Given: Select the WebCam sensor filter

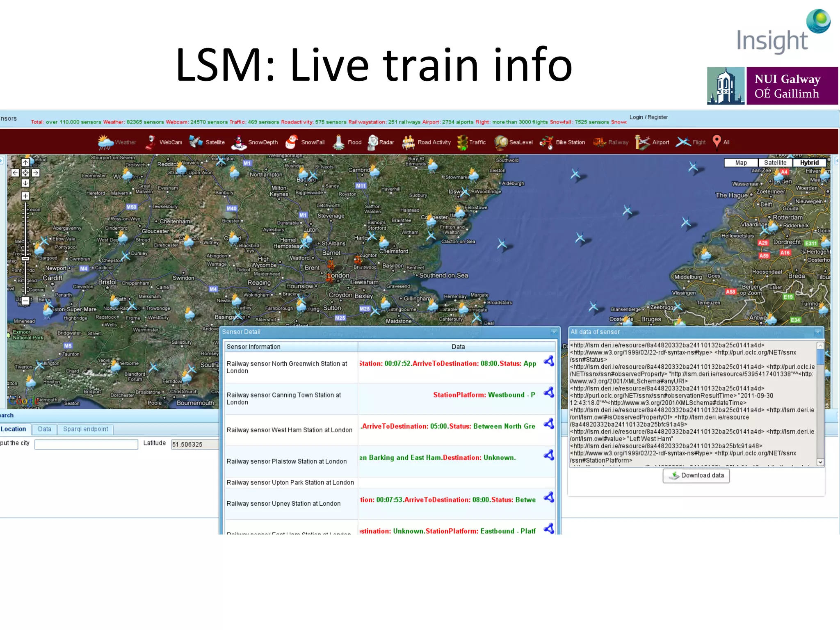Looking at the screenshot, I should point(164,142).
